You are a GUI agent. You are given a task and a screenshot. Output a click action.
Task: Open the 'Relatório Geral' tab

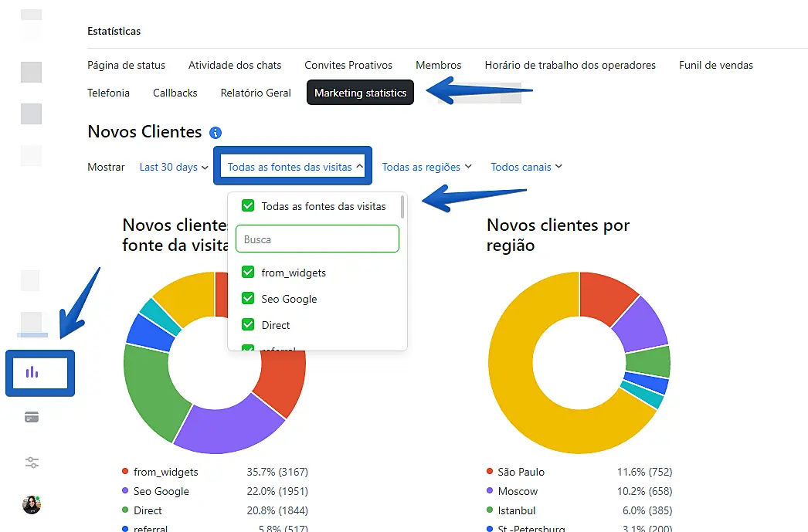pos(256,93)
